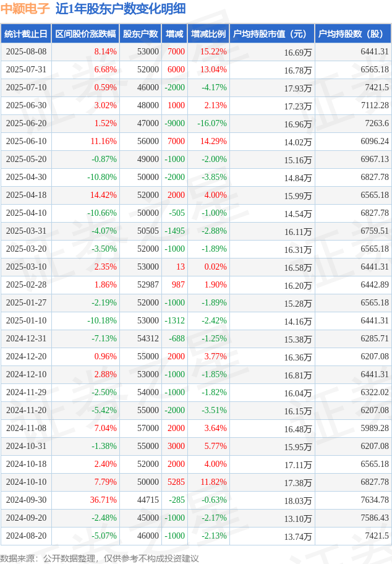
Task: Select the 2024-08-20 date row
Action: pos(196,536)
